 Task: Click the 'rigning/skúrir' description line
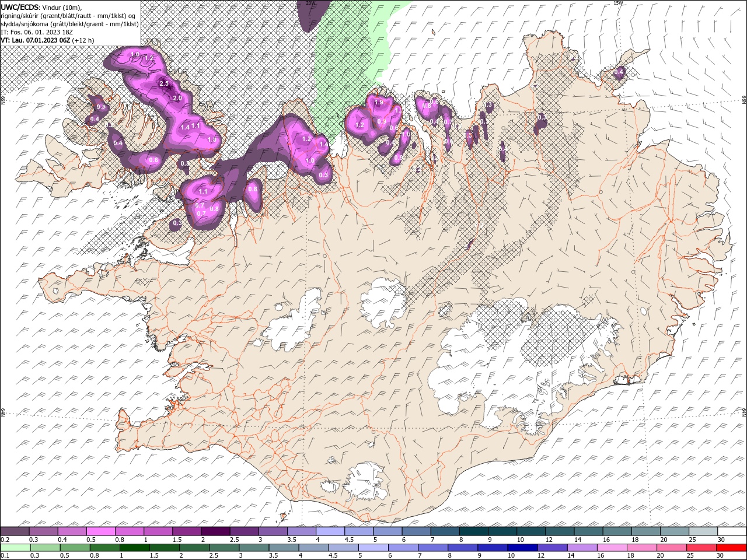69,15
